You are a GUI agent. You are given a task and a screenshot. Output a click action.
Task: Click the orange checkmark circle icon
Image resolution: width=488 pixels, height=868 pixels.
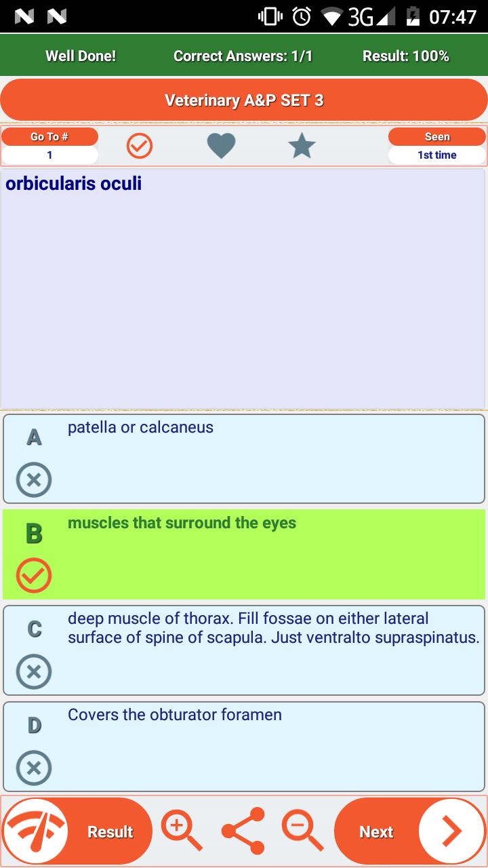click(x=140, y=146)
